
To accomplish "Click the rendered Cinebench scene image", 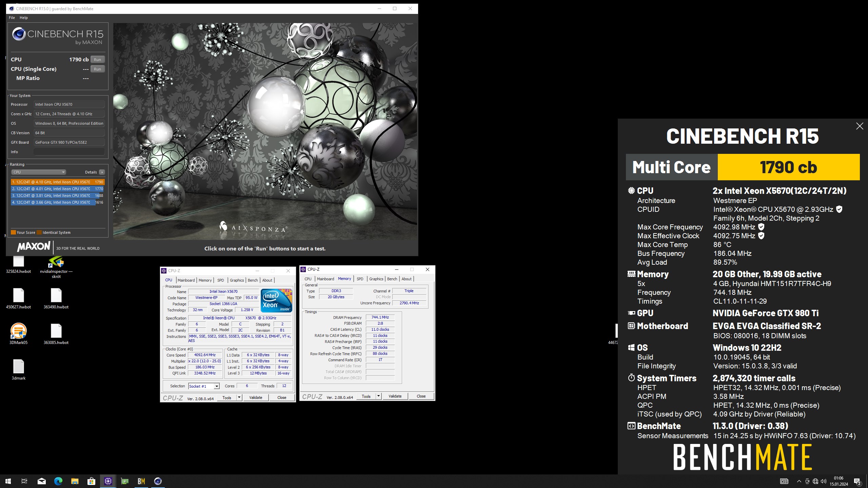I will pos(265,131).
